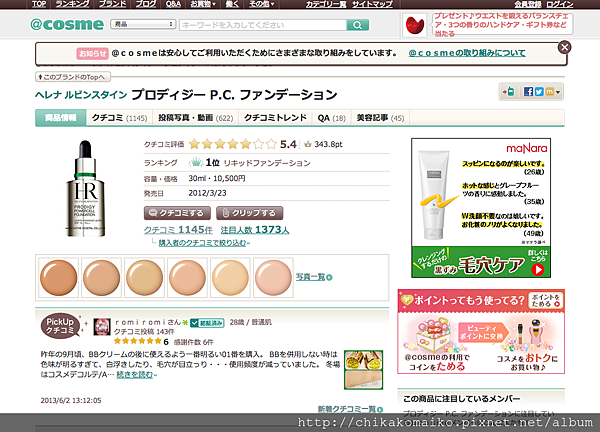The height and width of the screenshot is (432, 600).
Task: Select the 商品情報 tab
Action: tap(60, 117)
